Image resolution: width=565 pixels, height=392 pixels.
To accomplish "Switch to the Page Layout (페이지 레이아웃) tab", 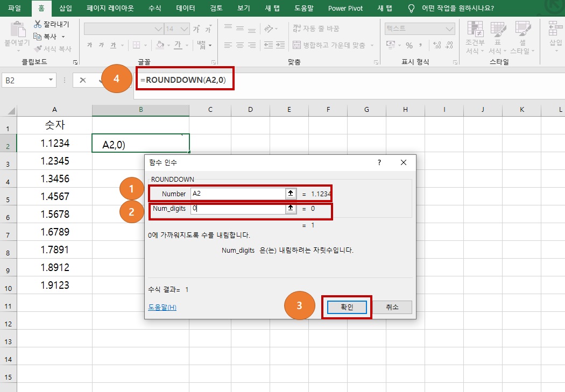I will click(110, 8).
